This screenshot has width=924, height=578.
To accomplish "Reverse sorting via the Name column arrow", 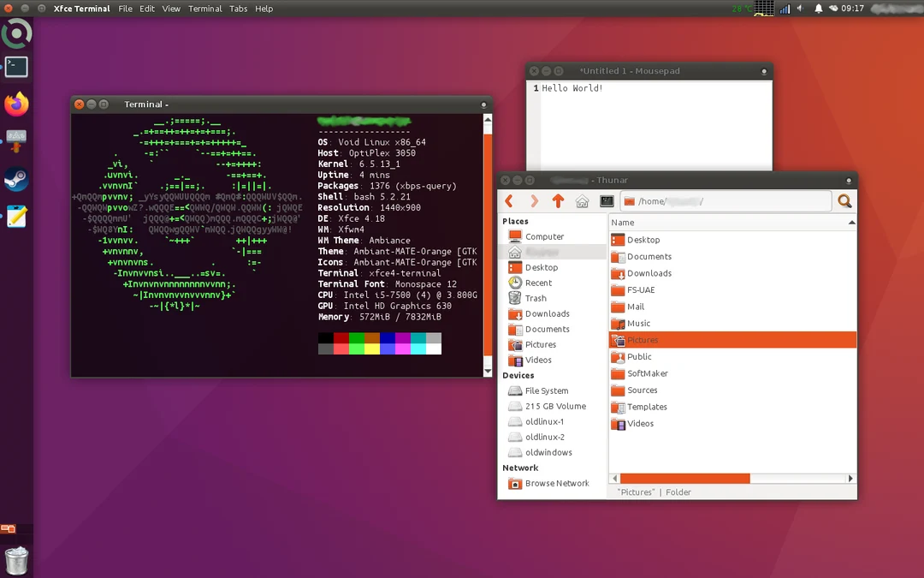I will [x=850, y=222].
